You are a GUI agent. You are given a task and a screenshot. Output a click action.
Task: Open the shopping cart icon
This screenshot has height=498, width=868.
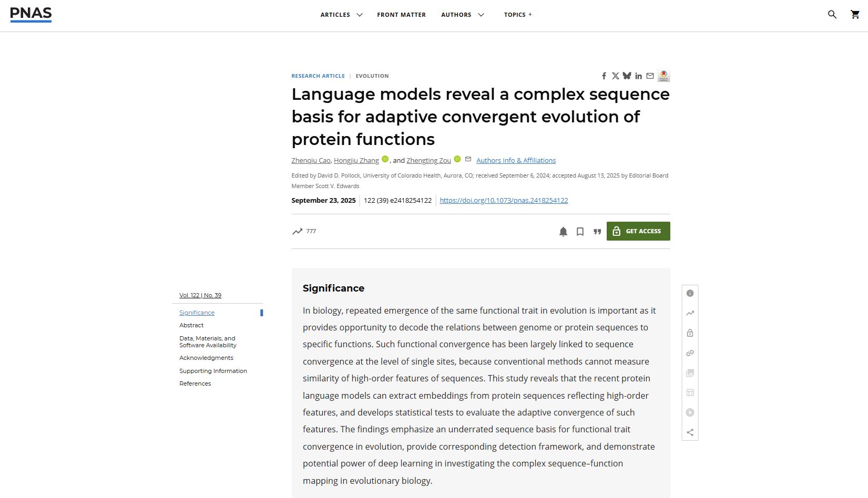[855, 15]
